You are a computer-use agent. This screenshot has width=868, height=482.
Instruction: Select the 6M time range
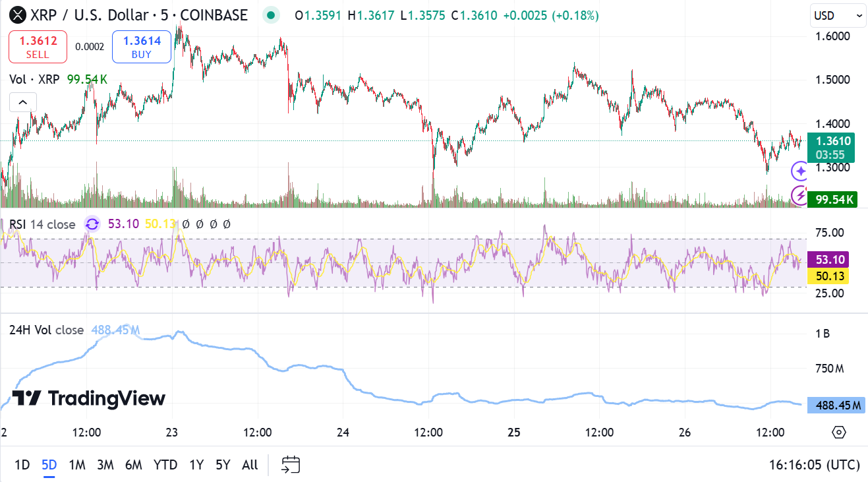[x=134, y=465]
